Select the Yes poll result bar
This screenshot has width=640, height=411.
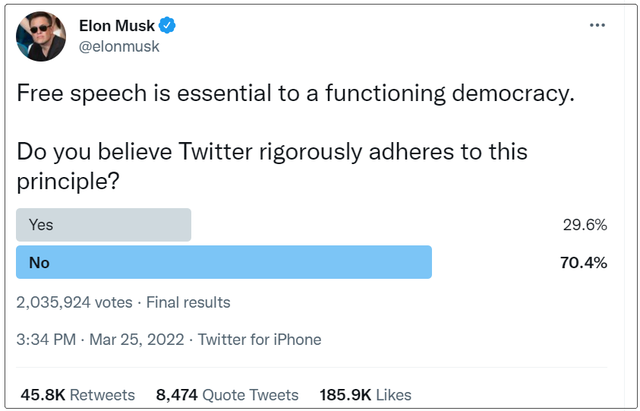pyautogui.click(x=103, y=225)
